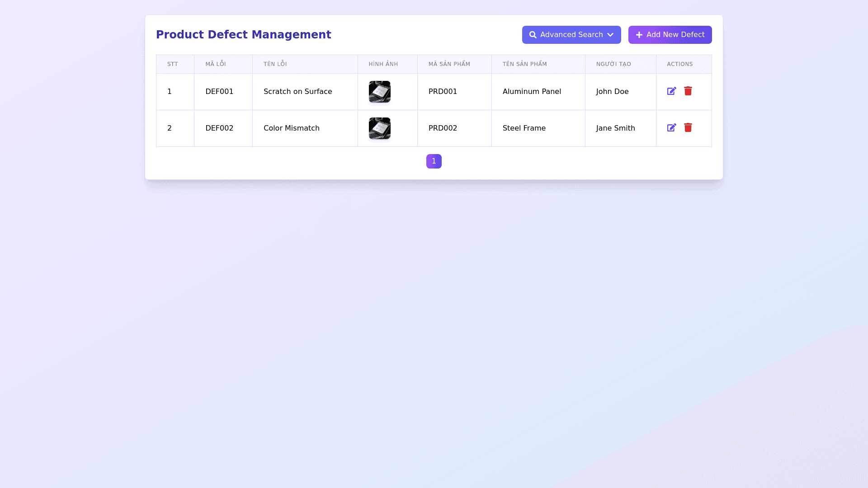Screen dimensions: 868x488
Task: Edit the DEF001 defect row
Action: click(x=671, y=91)
